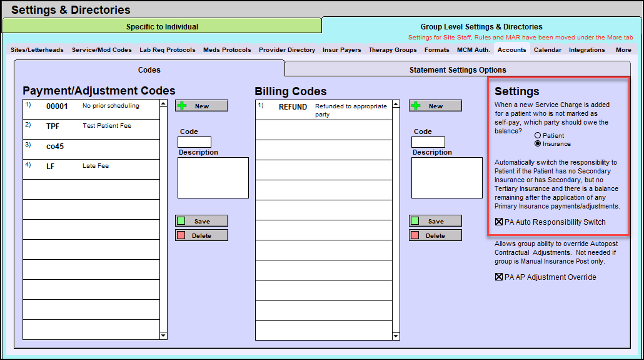The height and width of the screenshot is (360, 644).
Task: Save the Payment/Adjustment code entry
Action: pos(201,221)
